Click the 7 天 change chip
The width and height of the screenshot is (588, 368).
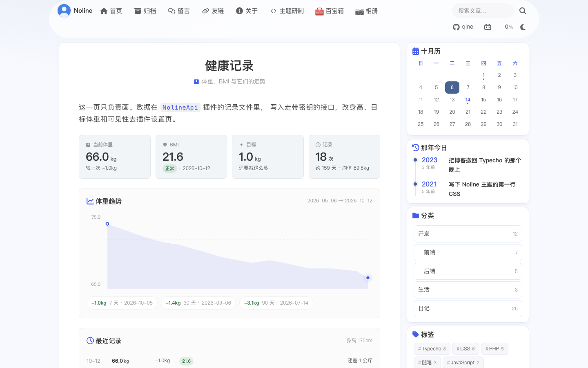click(x=122, y=303)
